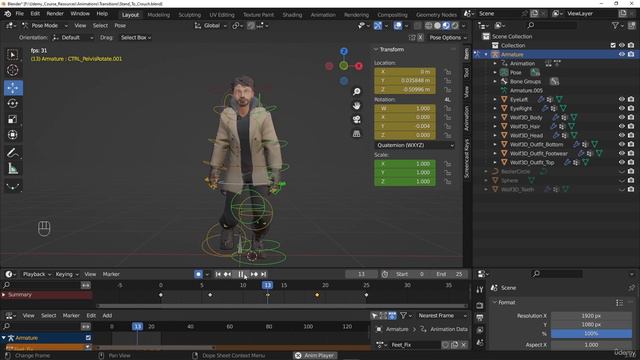Activate the Move tool

tap(13, 88)
